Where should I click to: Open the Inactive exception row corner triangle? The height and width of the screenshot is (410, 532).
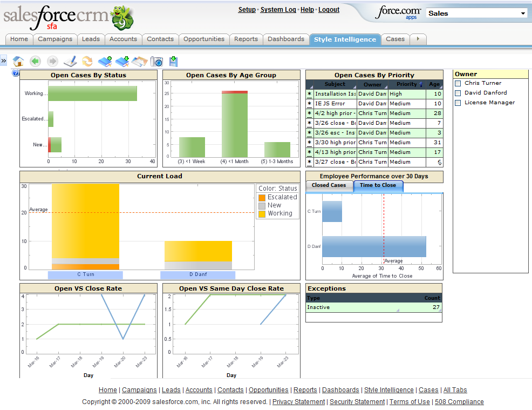pyautogui.click(x=398, y=310)
